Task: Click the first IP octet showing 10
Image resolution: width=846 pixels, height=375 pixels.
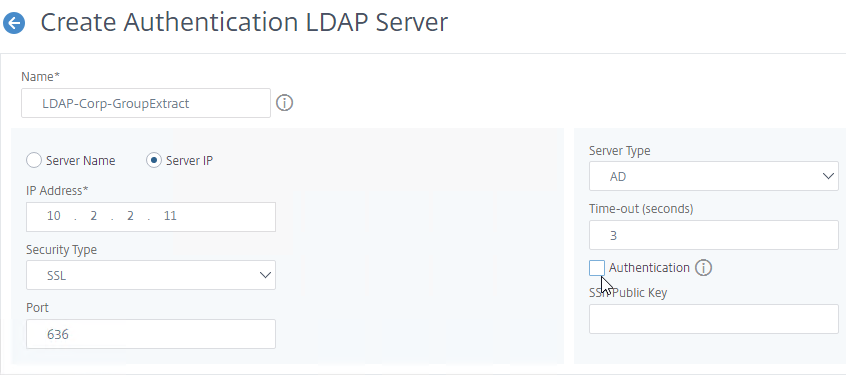Action: click(x=54, y=216)
